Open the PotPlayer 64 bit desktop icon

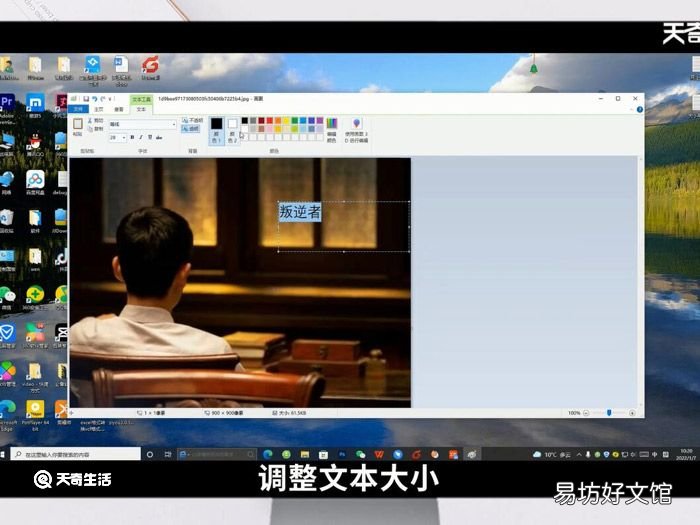click(35, 416)
